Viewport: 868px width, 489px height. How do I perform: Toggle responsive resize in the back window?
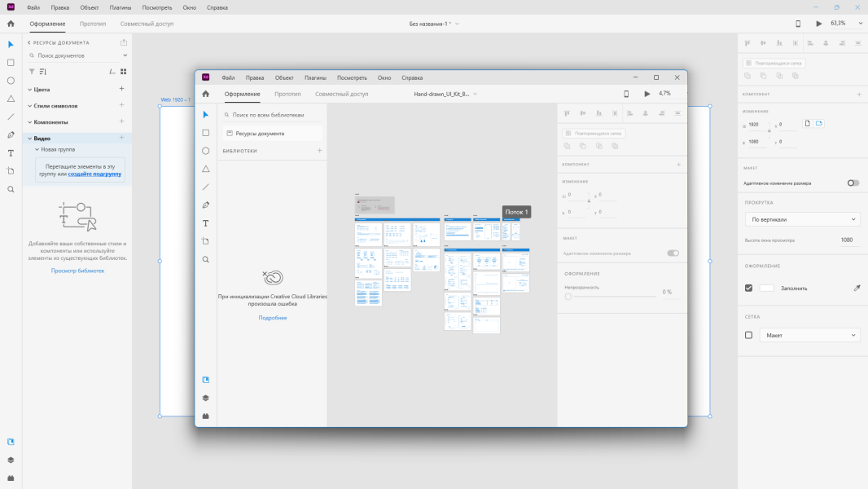[x=853, y=183]
